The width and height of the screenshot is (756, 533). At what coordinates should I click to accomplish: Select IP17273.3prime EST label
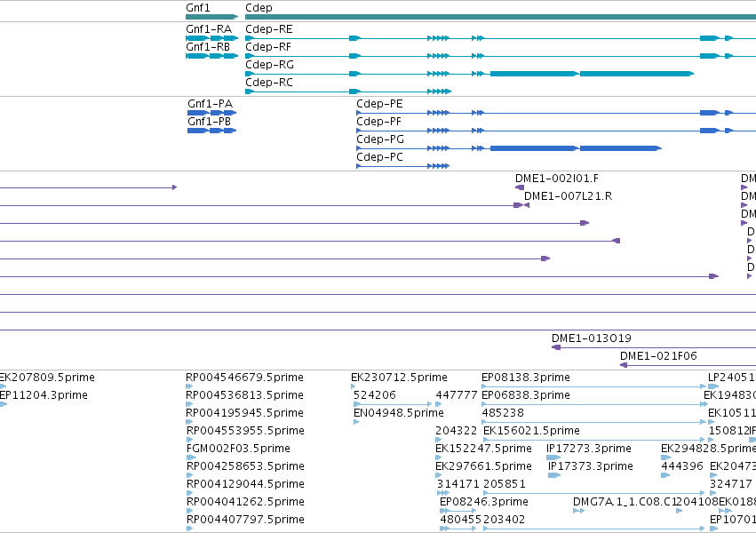(x=589, y=449)
